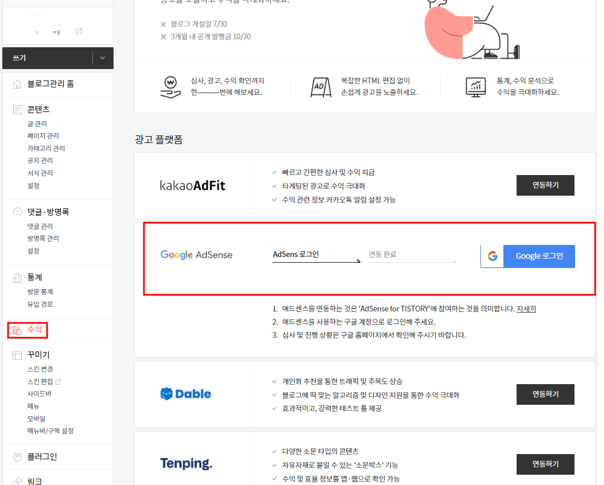Image resolution: width=604 pixels, height=485 pixels.
Task: Open 스킨 편집
Action: coord(40,382)
